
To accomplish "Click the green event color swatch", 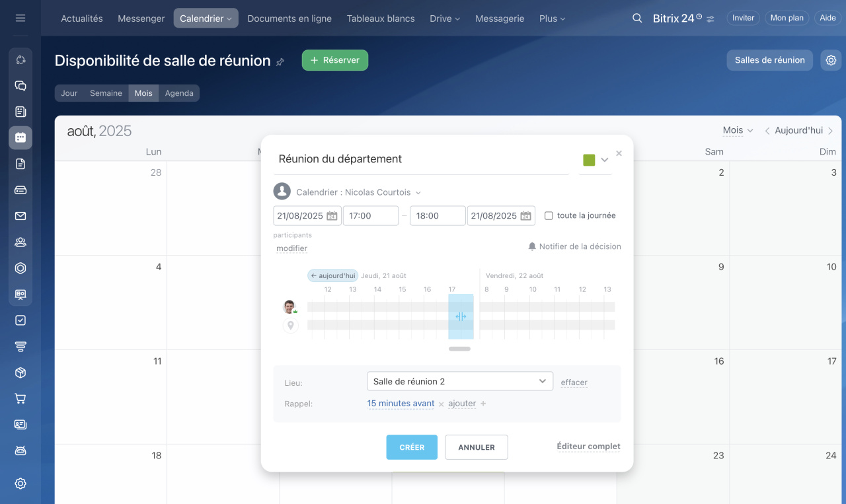I will [x=589, y=160].
